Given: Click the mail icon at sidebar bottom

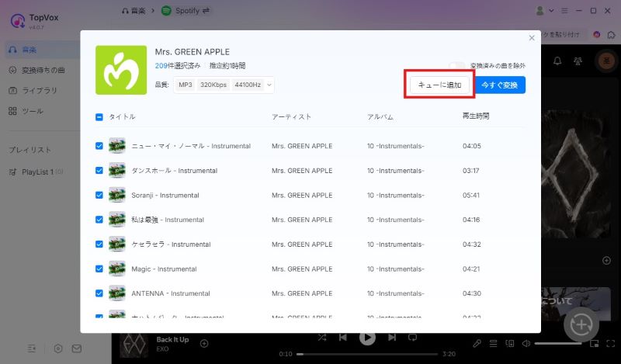Looking at the screenshot, I should coord(77,348).
